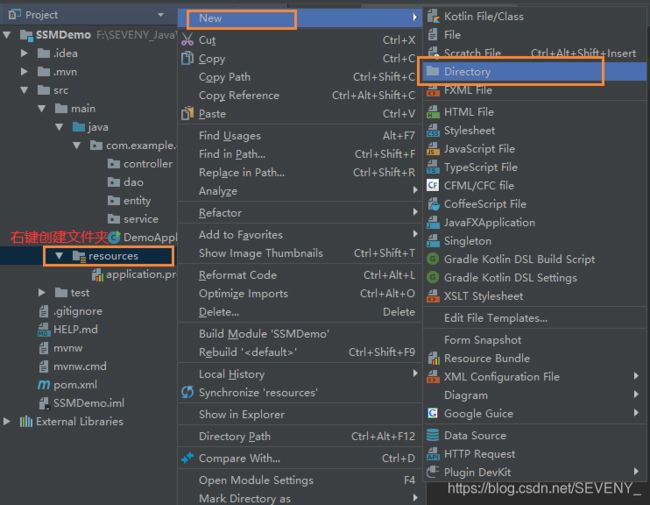Click the Copy icon in context menu

click(x=187, y=58)
